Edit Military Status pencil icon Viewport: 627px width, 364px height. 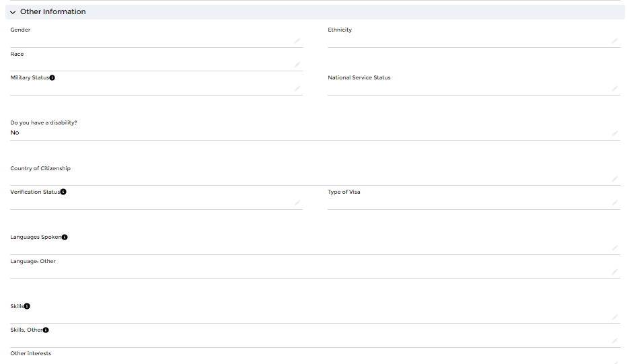pos(297,88)
